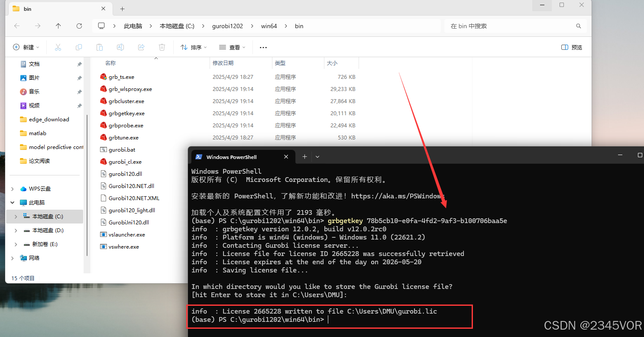
Task: Expand the 本地磁盘 (D:) tree node
Action: [x=16, y=230]
